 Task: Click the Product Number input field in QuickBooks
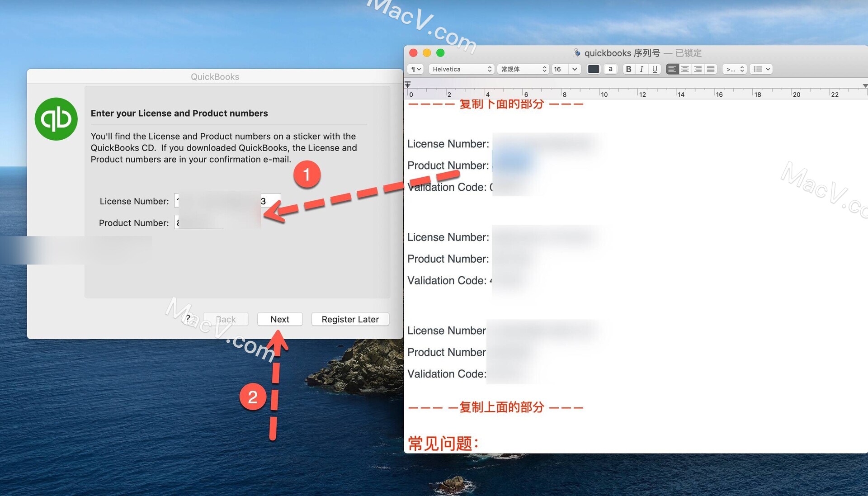pos(199,222)
